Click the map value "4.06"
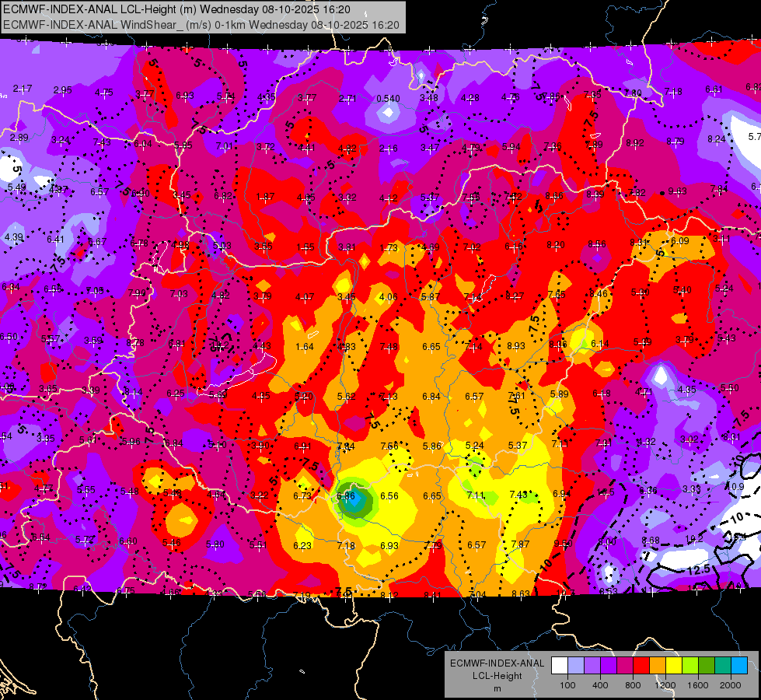This screenshot has width=761, height=700. pyautogui.click(x=388, y=296)
